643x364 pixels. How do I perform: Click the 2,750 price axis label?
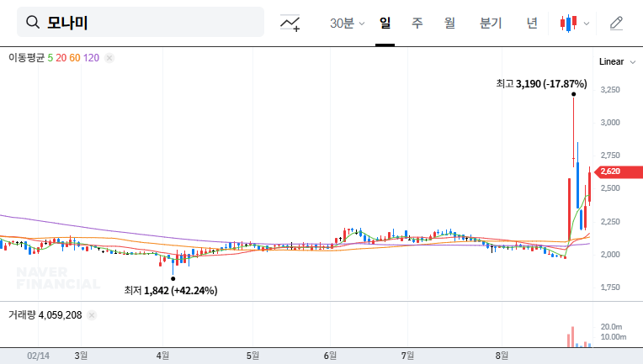[610, 156]
